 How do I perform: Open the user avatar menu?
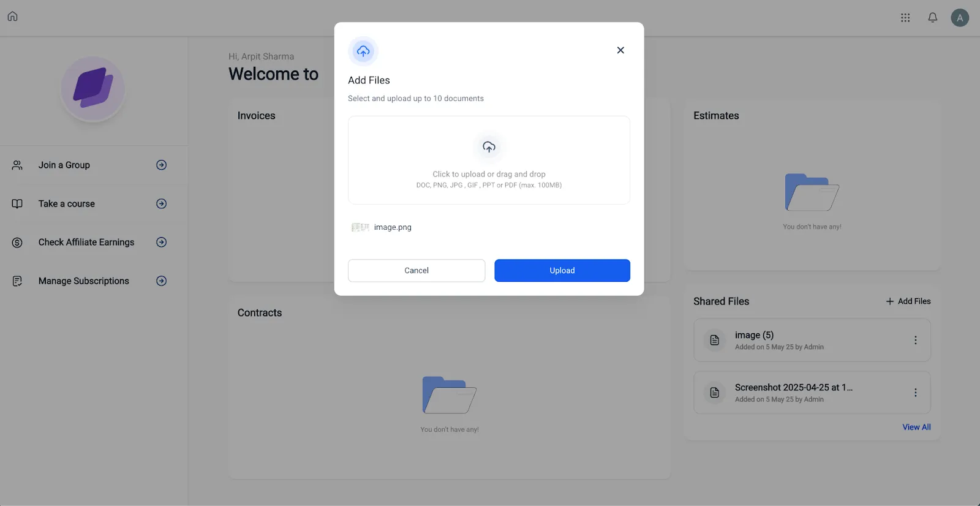click(x=960, y=18)
